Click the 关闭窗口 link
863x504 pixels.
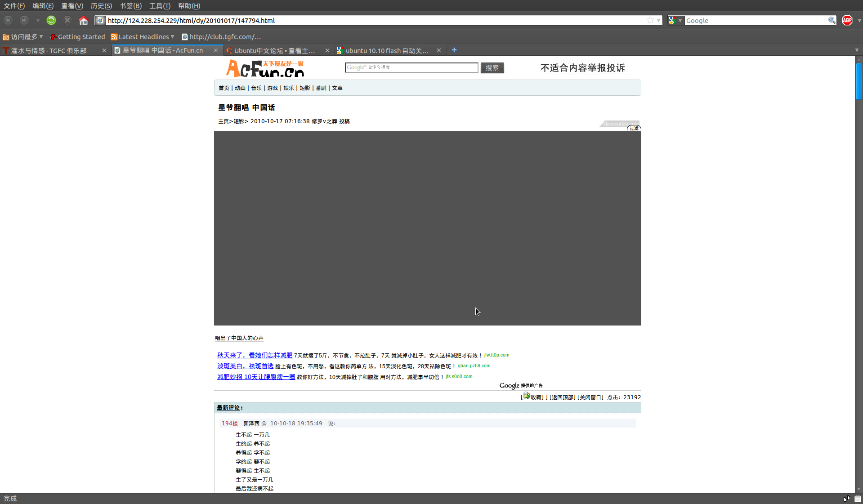[590, 397]
